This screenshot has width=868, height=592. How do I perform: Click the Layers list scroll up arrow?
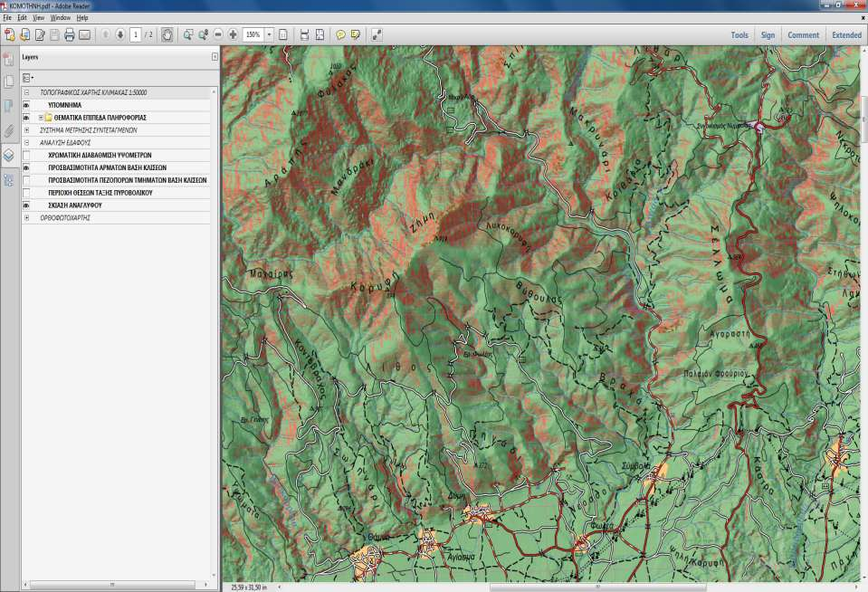tap(215, 91)
